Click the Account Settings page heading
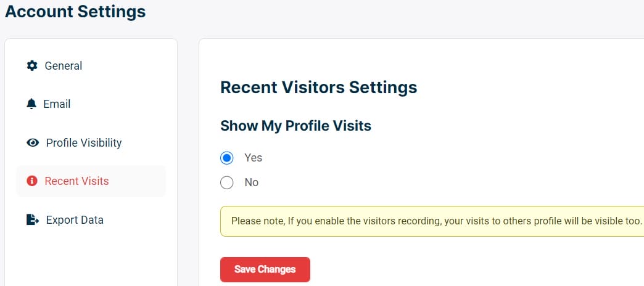The height and width of the screenshot is (286, 644). [x=75, y=11]
